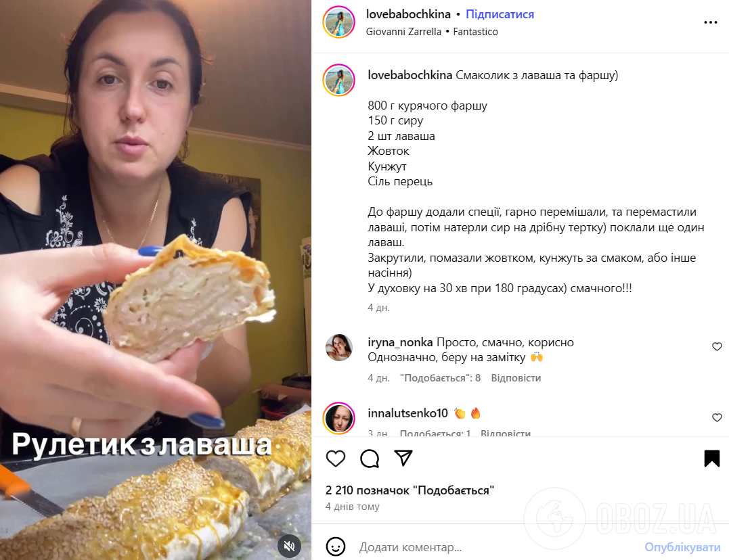The image size is (729, 560).
Task: Open comments via speech bubble icon
Action: coord(370,459)
